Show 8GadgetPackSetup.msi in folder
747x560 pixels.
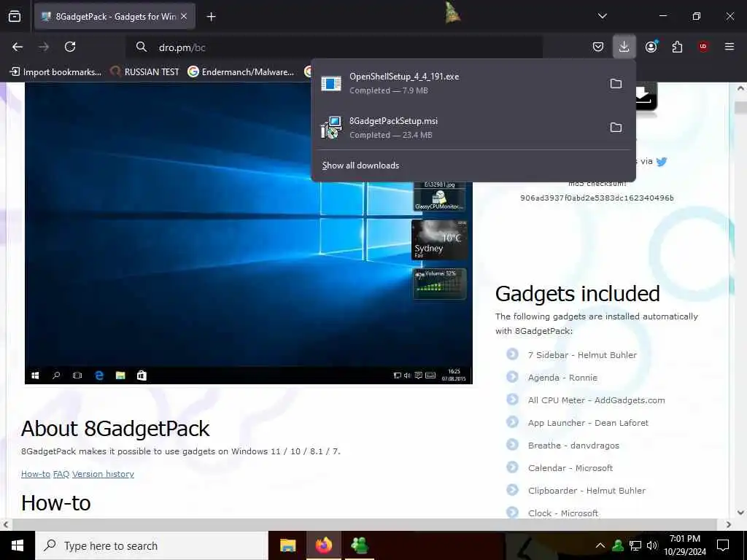click(616, 127)
